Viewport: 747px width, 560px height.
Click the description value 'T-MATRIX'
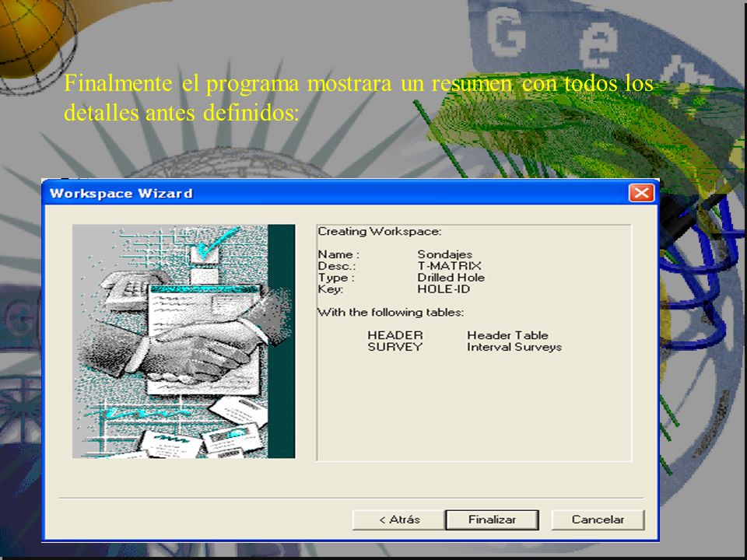(449, 266)
